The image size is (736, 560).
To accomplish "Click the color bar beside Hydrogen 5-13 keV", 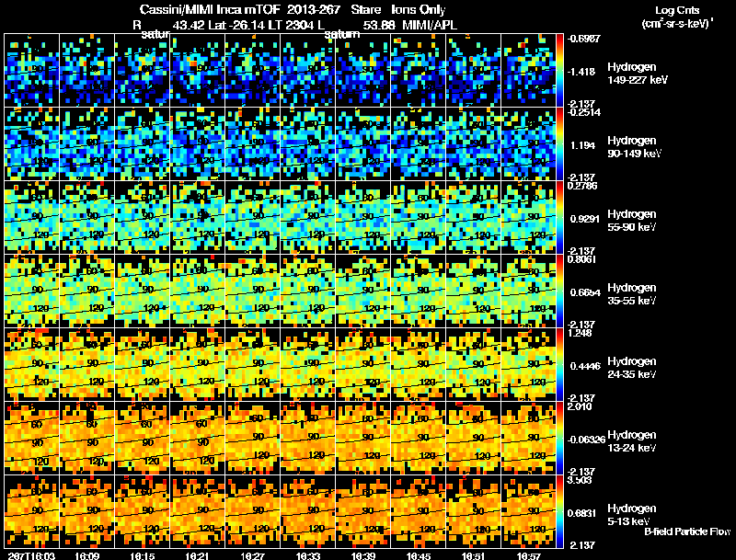I will [559, 511].
